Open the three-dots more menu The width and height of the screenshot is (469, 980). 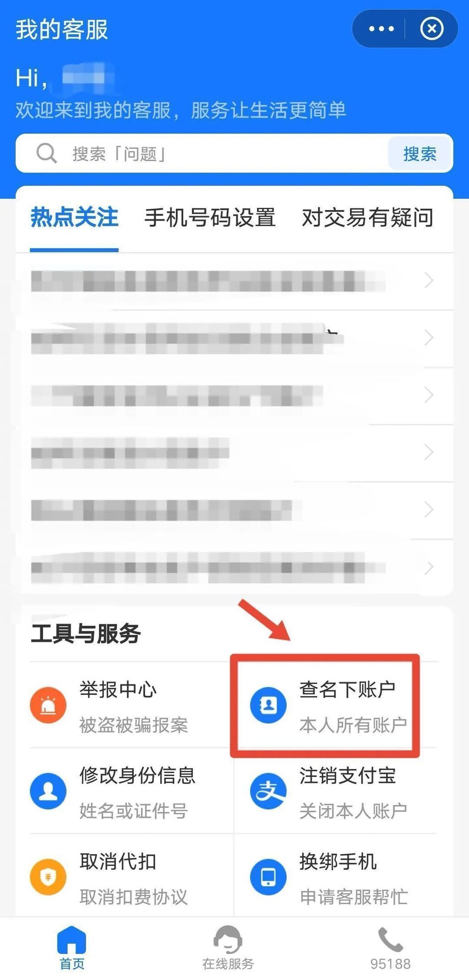(x=381, y=29)
